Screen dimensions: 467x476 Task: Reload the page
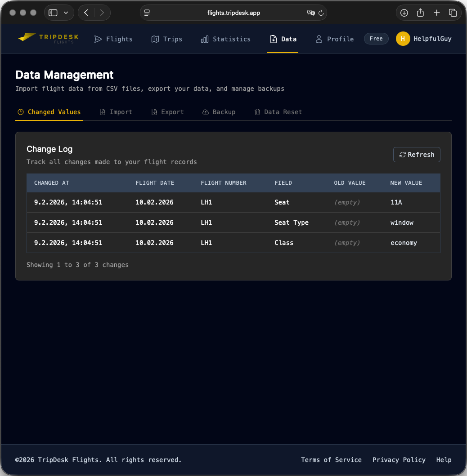point(321,13)
